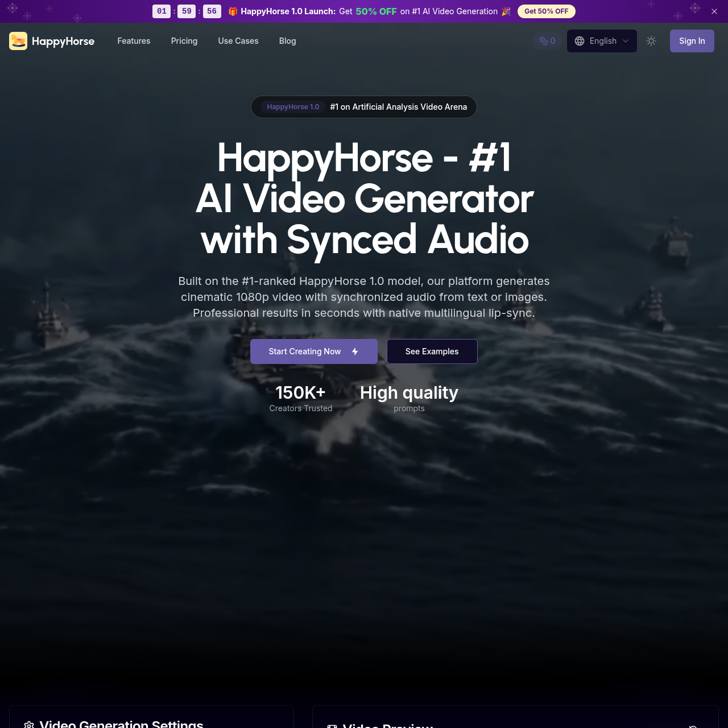Viewport: 728px width, 728px height.
Task: Expand the language chevron arrow
Action: pyautogui.click(x=624, y=41)
